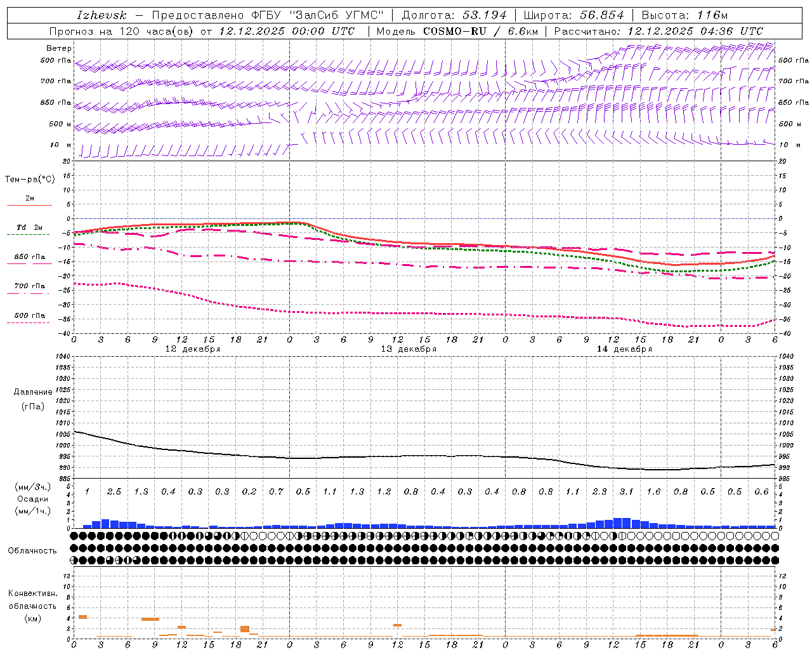Click the 'Конвективн.' convective cloud label
Image resolution: width=812 pixels, height=650 pixels.
(33, 593)
